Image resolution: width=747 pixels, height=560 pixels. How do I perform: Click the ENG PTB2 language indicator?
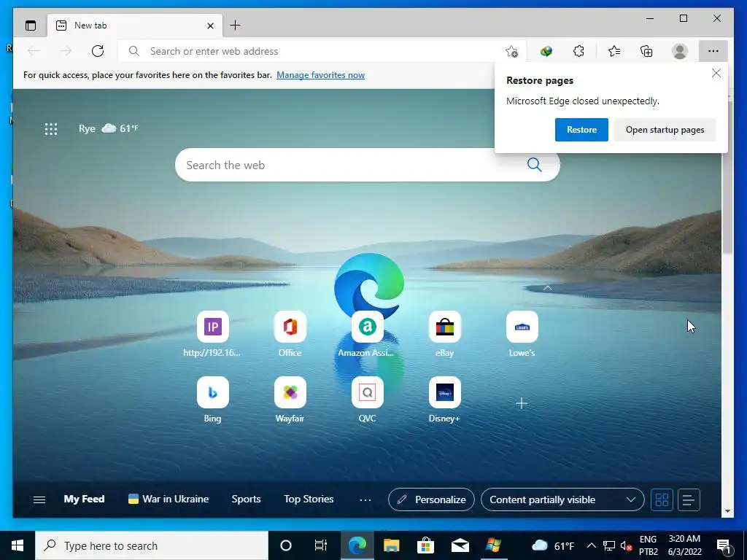point(648,545)
